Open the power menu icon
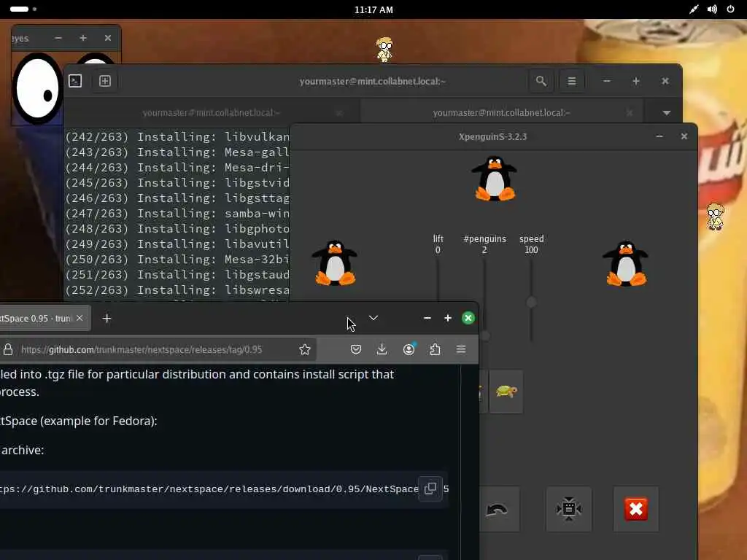The height and width of the screenshot is (560, 747). (730, 9)
